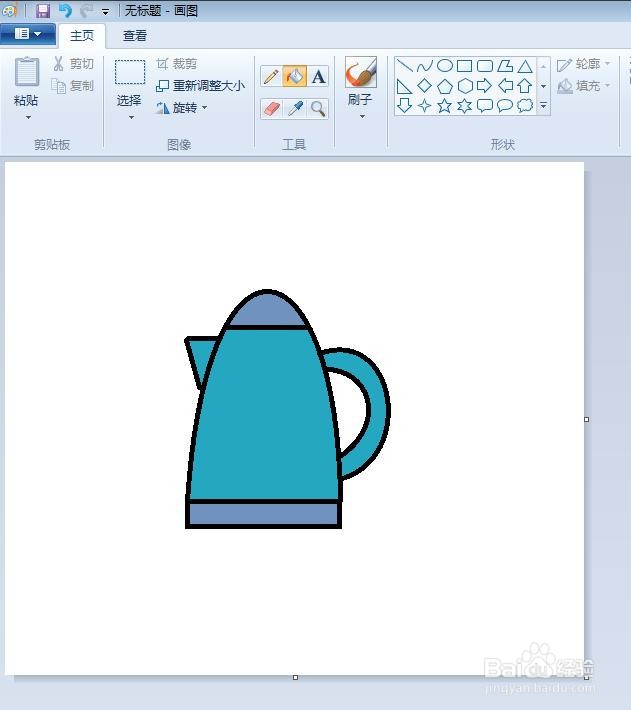Screen dimensions: 631x710
Task: Open the brushes dropdown arrow
Action: click(x=362, y=117)
